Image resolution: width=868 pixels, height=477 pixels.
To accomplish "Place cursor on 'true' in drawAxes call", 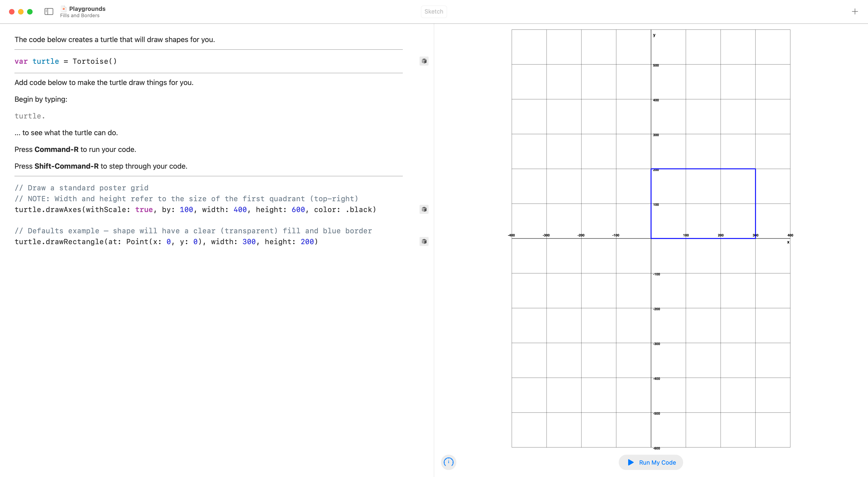I will [144, 210].
